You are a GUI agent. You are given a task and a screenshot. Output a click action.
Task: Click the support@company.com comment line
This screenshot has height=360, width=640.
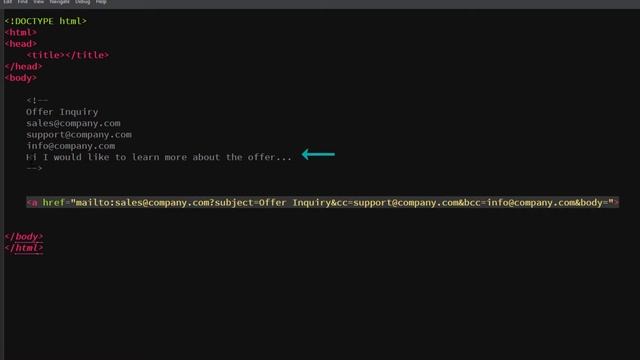(79, 134)
